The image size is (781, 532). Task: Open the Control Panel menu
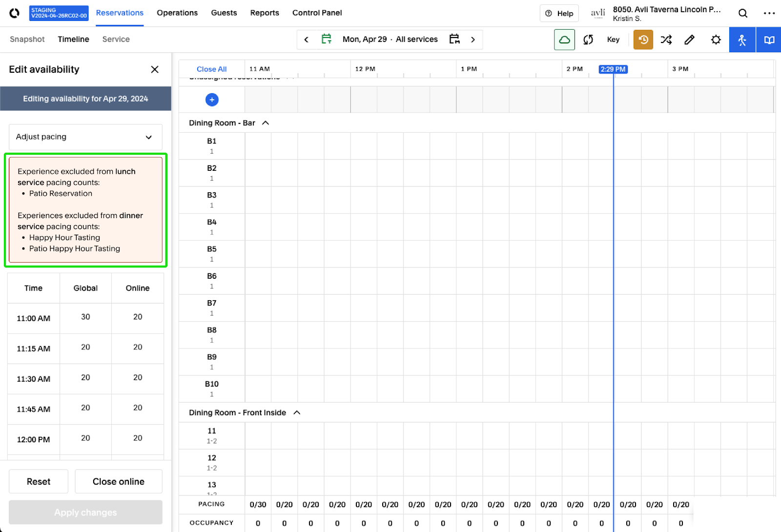pos(317,13)
